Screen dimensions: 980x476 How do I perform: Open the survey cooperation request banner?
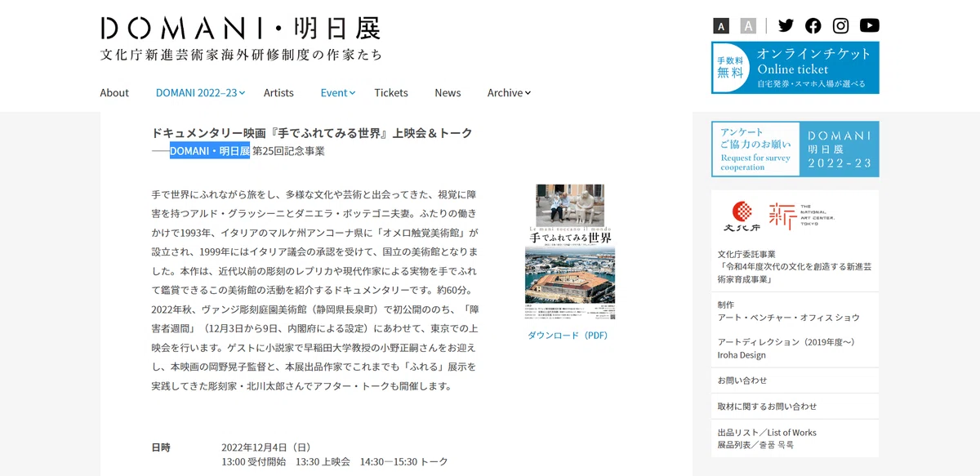point(795,149)
